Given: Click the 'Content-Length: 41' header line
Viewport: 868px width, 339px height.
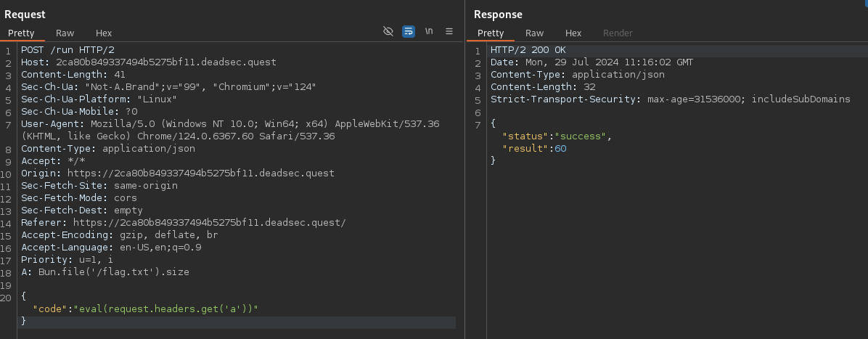Looking at the screenshot, I should point(73,74).
